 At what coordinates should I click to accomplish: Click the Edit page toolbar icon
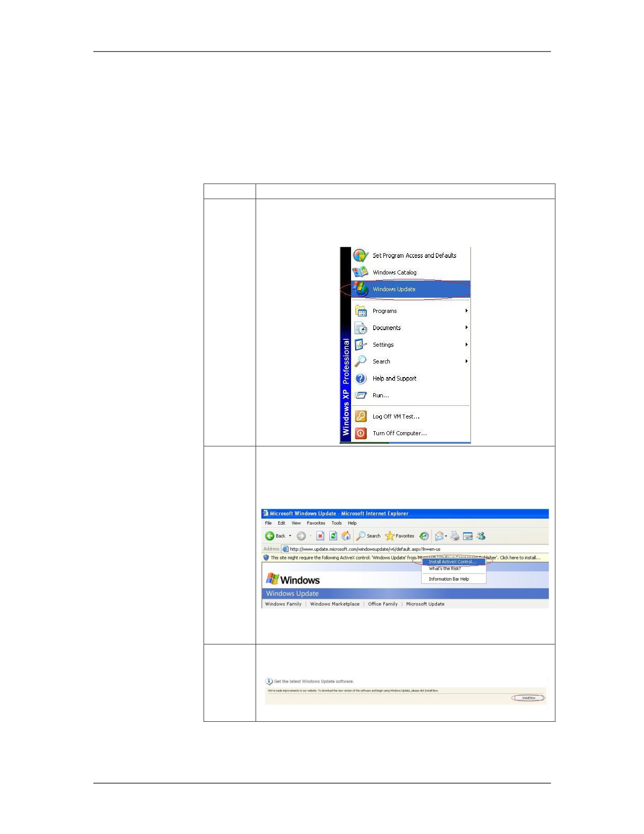coord(468,536)
